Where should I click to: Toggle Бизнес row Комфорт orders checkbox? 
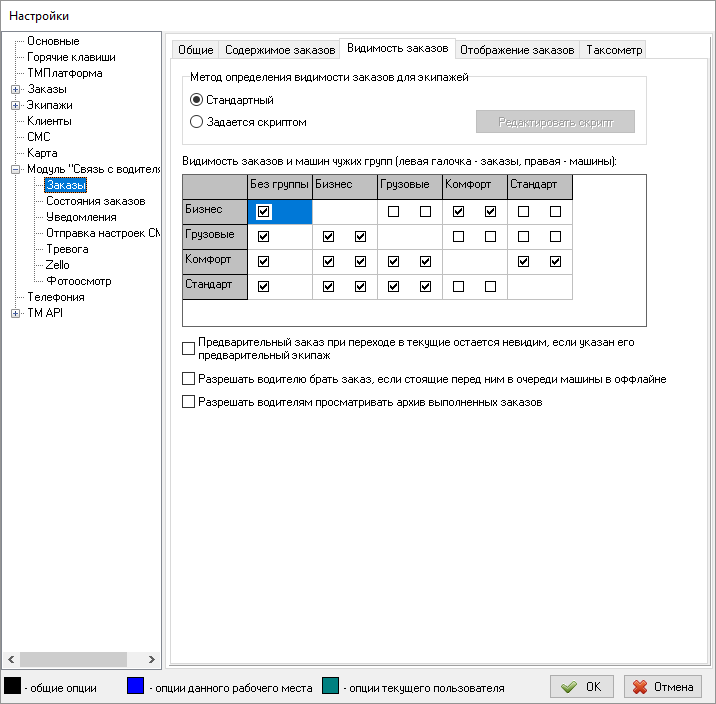click(x=458, y=211)
